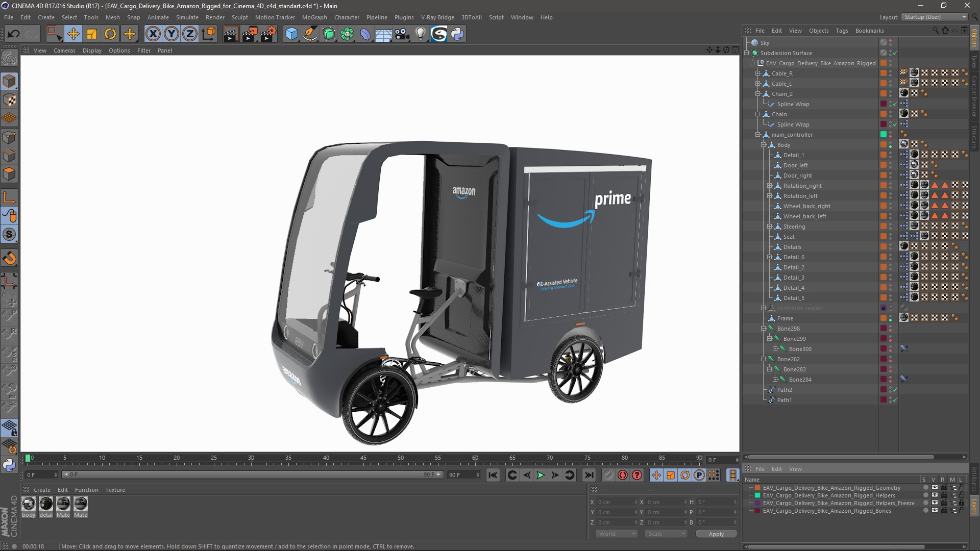Enable Polygons mode in left toolbar

coord(9,174)
